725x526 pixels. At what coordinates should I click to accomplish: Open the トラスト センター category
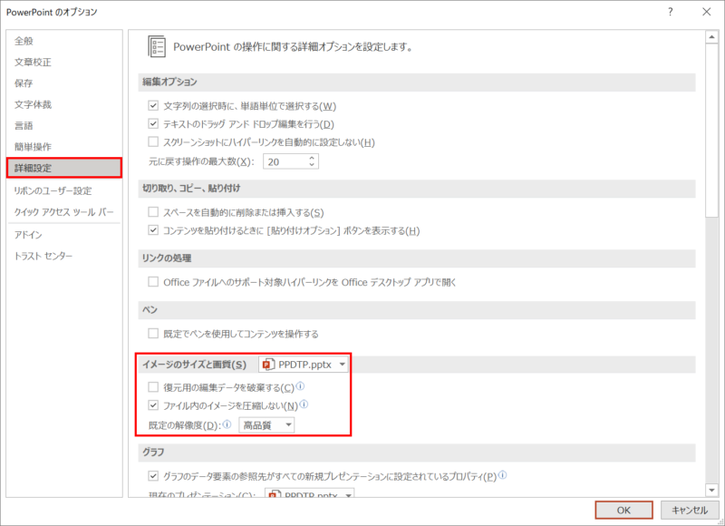click(x=43, y=256)
